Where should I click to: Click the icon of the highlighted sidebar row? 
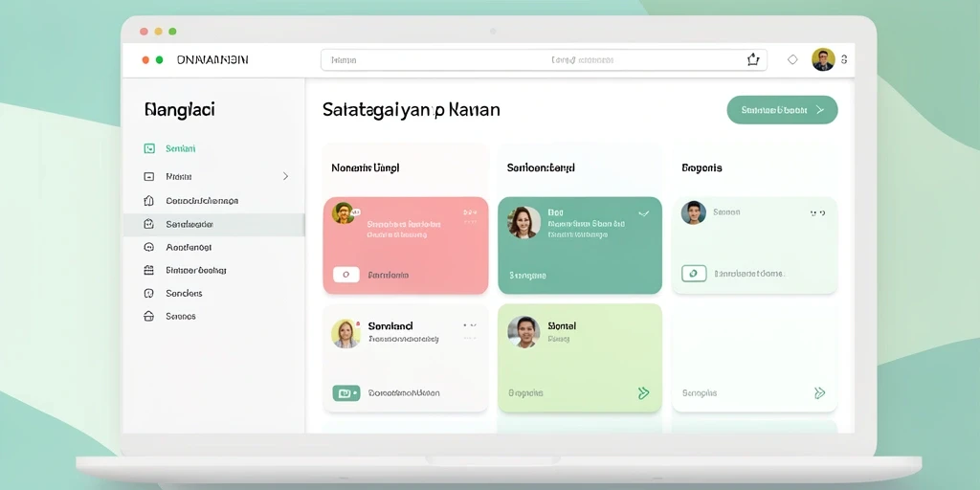pyautogui.click(x=148, y=224)
